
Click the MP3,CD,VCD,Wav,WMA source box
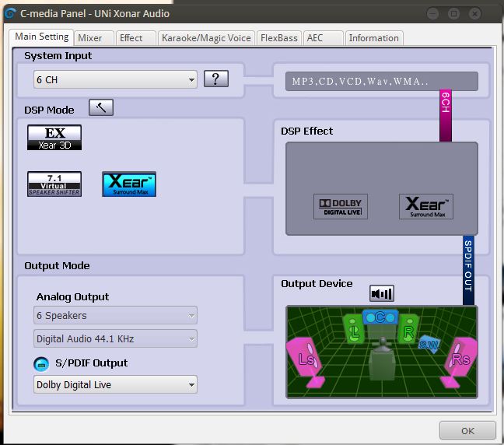point(382,82)
